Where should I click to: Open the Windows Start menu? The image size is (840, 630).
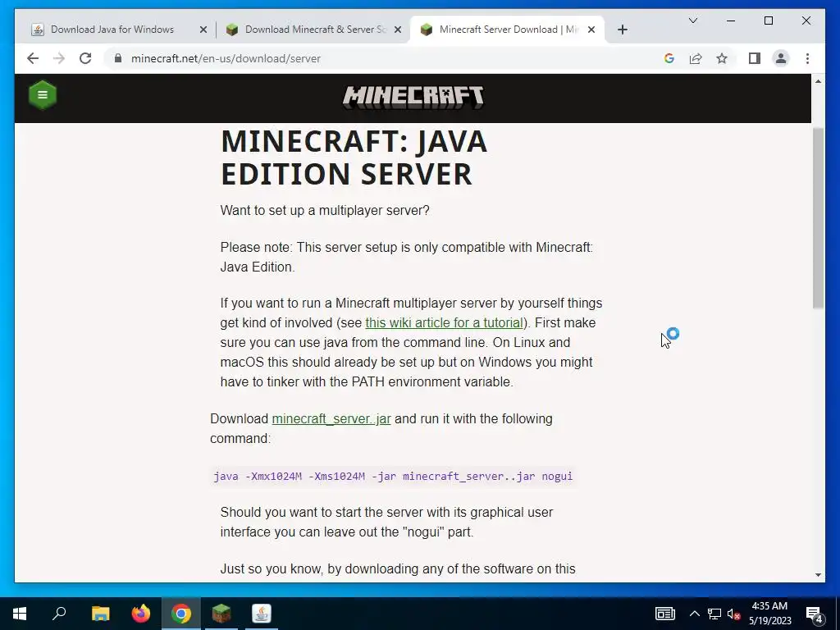tap(20, 614)
